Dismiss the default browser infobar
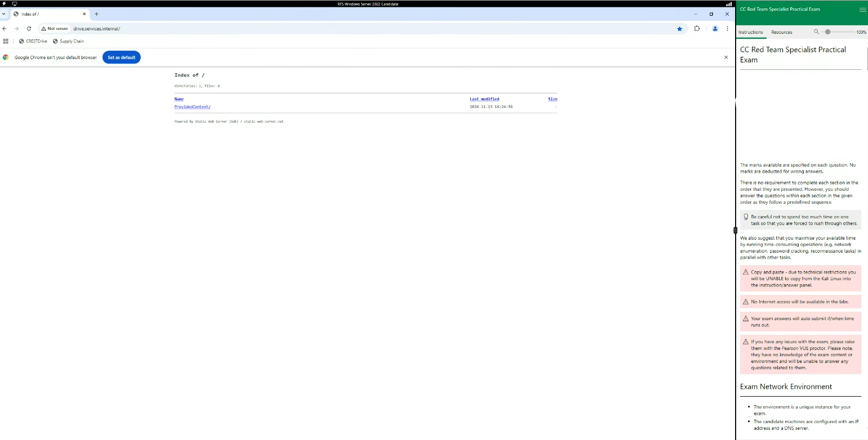This screenshot has height=440, width=868. click(x=726, y=57)
